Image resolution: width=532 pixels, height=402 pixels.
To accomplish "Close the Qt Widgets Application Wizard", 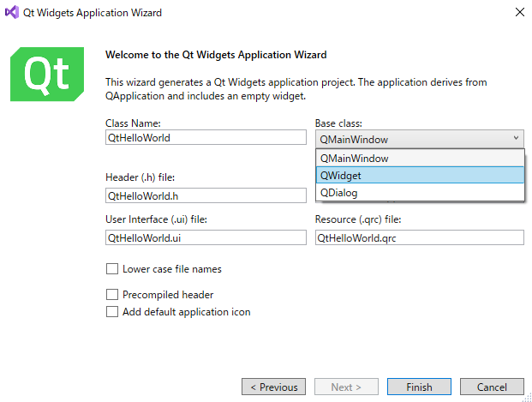I will 519,12.
